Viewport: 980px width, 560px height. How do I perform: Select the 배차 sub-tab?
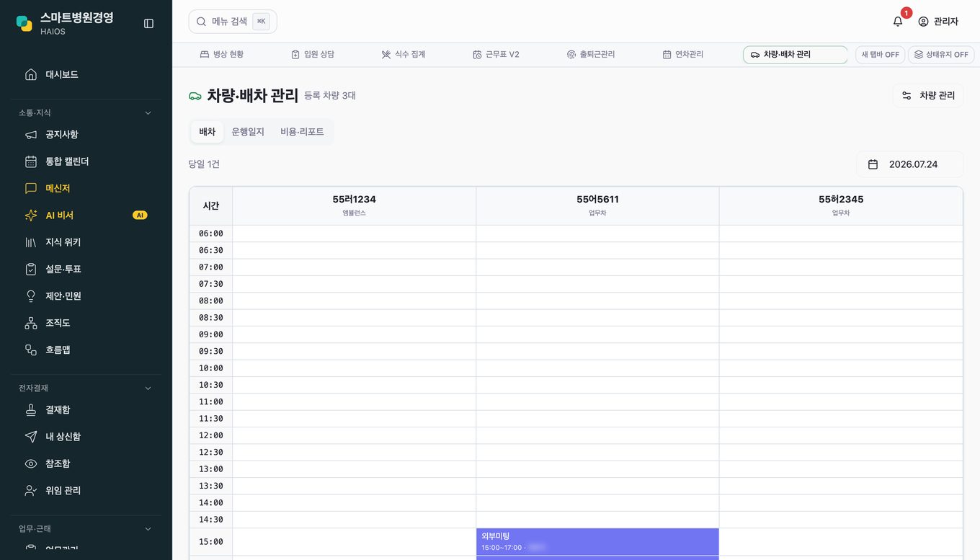point(208,132)
